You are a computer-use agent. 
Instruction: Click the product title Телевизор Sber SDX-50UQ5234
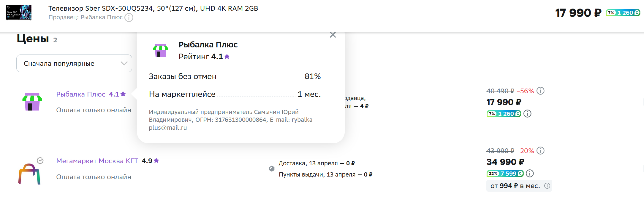[x=153, y=8]
